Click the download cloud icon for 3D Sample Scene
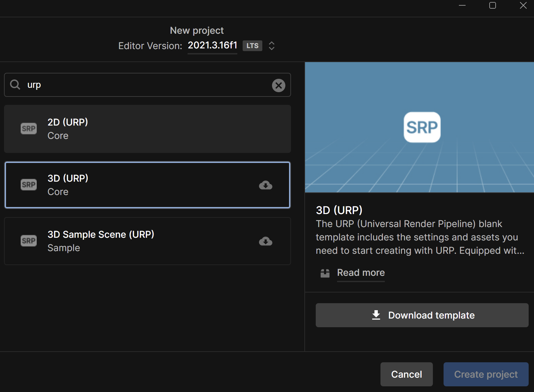Screen dimensions: 534x392 (x=266, y=241)
